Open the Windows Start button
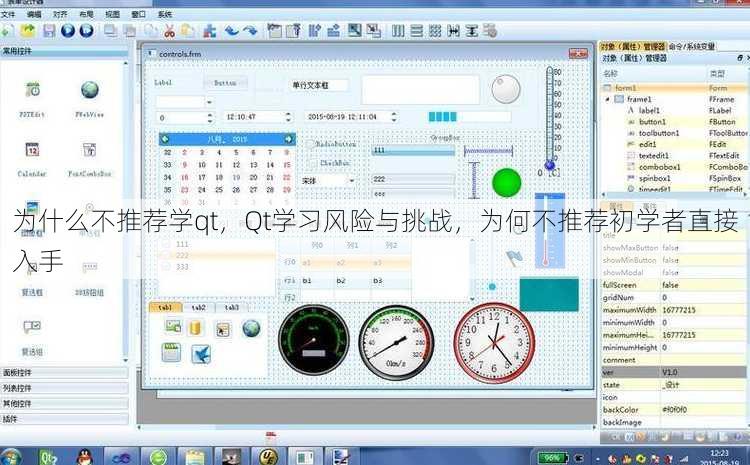Viewport: 750px width, 465px height. click(11, 457)
